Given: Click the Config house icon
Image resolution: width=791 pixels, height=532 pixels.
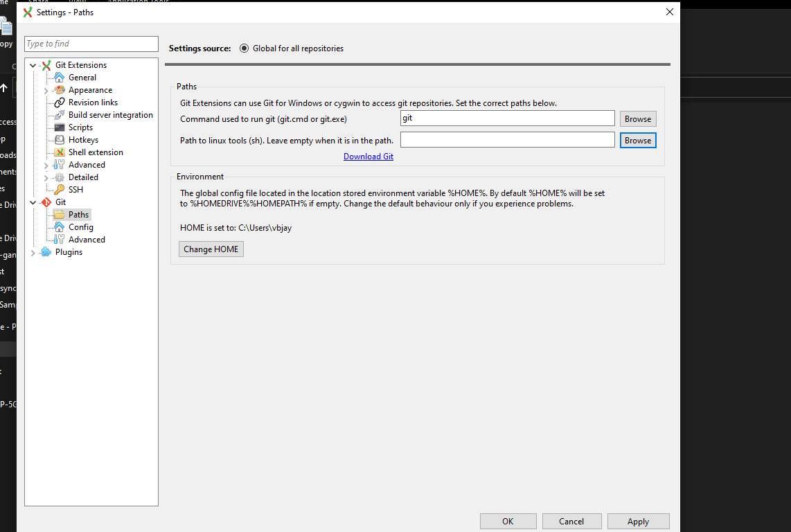Looking at the screenshot, I should (x=60, y=227).
